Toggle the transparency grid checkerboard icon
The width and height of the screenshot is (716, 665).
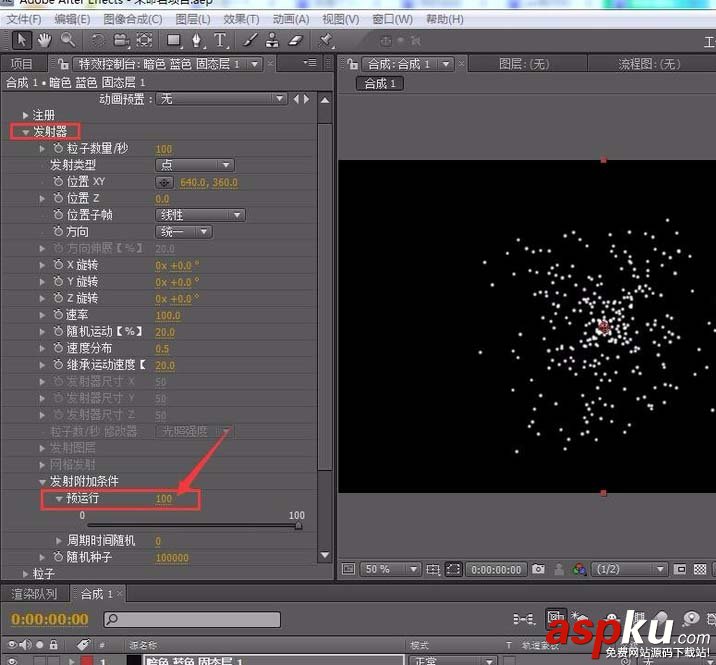pos(700,569)
